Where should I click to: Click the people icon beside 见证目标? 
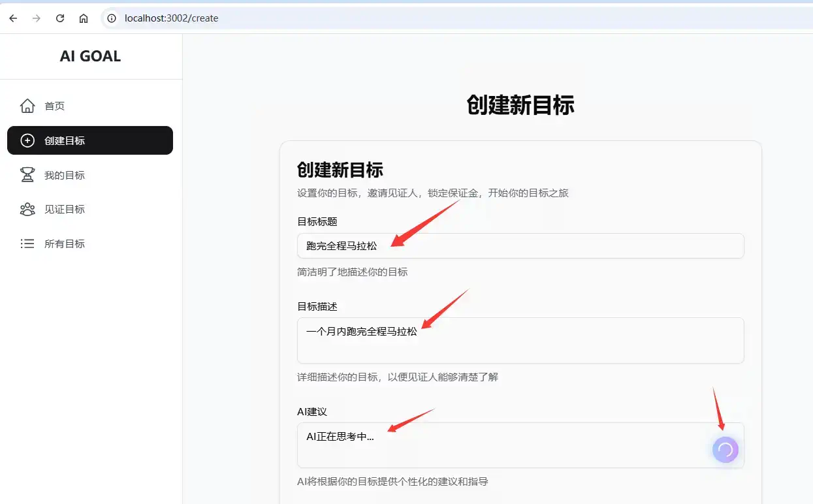[27, 209]
